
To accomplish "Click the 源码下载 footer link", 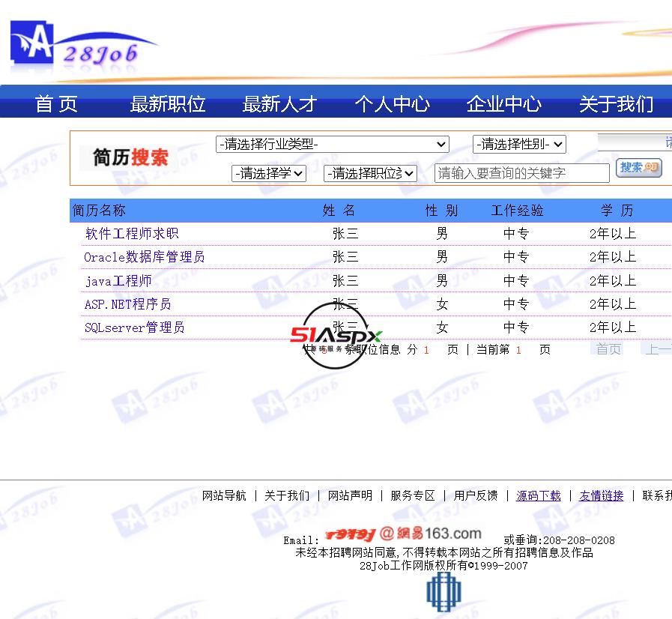I will (x=538, y=495).
